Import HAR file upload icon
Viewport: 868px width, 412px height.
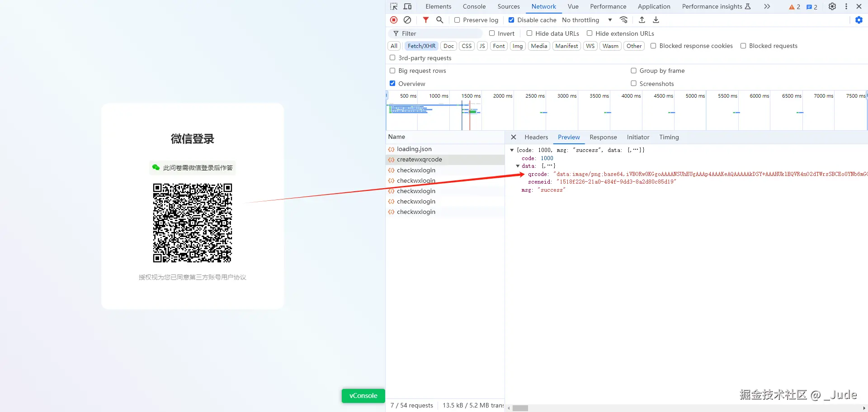point(642,20)
